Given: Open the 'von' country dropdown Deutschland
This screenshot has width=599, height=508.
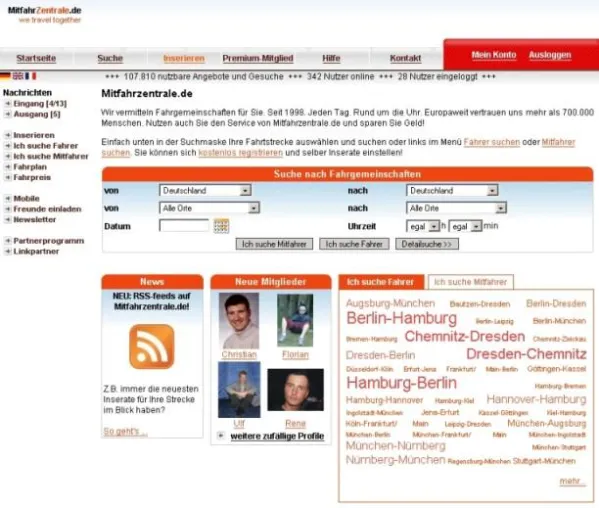Looking at the screenshot, I should (x=205, y=190).
